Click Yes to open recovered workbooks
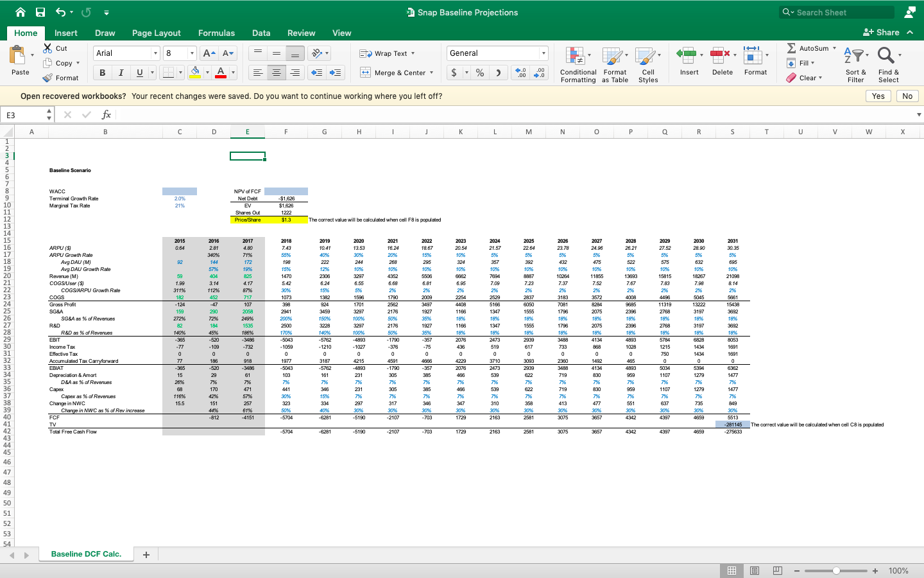The image size is (924, 578). pyautogui.click(x=878, y=96)
